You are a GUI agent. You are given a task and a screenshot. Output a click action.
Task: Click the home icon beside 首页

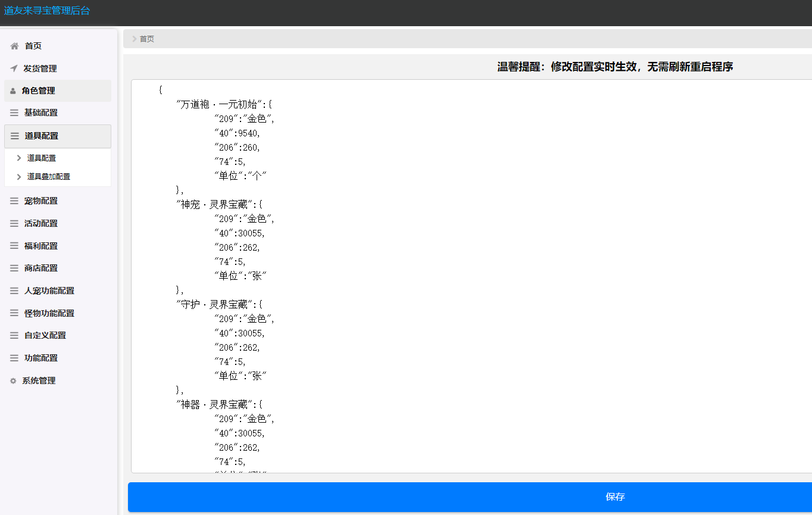(x=14, y=46)
